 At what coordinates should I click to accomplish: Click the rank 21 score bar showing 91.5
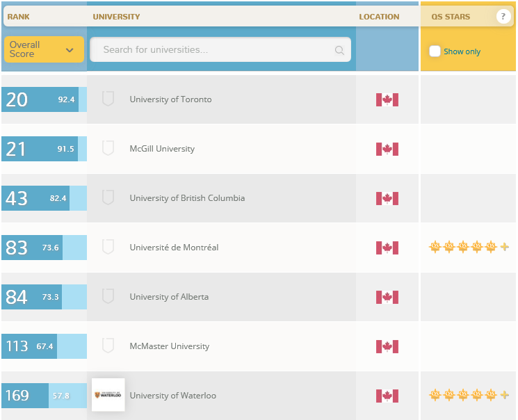tap(44, 149)
